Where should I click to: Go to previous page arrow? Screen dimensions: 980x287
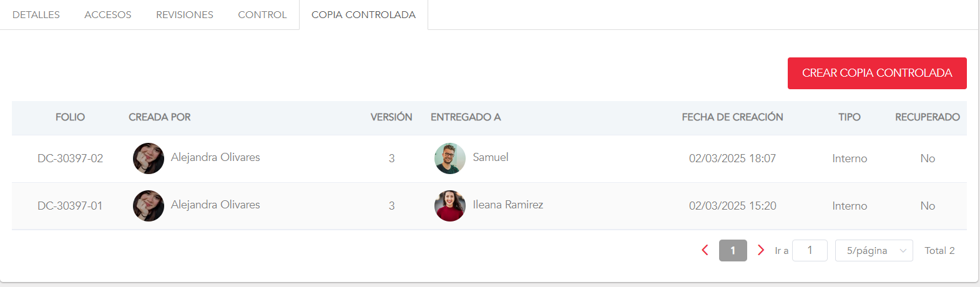tap(705, 250)
